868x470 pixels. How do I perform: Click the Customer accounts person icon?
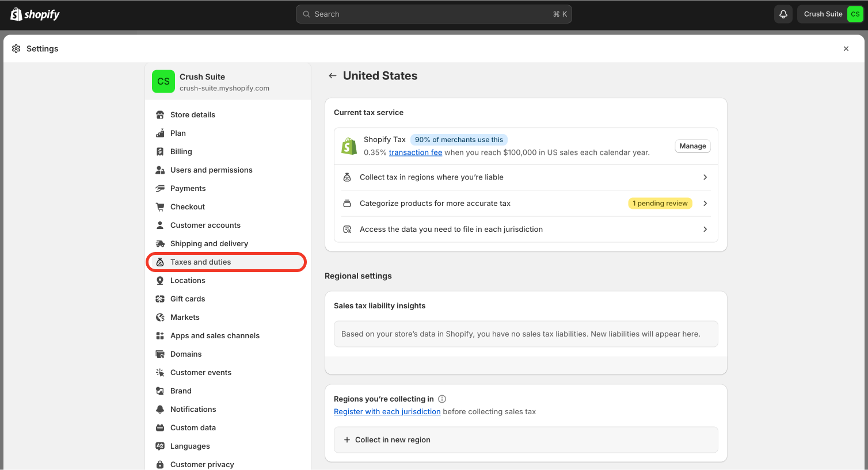160,226
